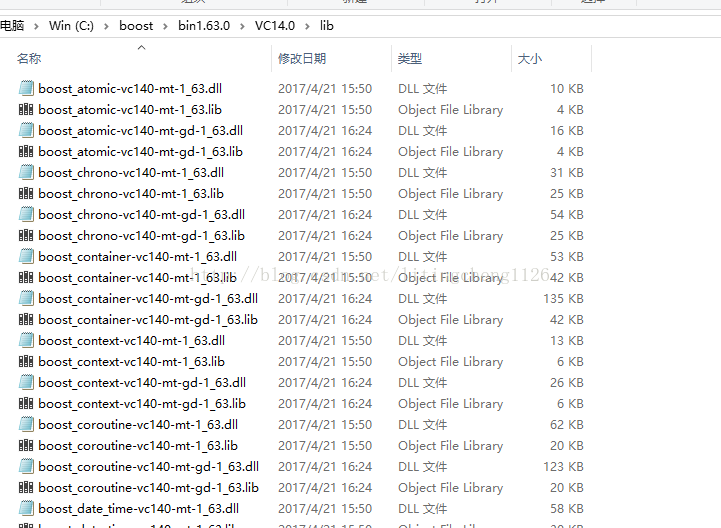The width and height of the screenshot is (721, 528).
Task: Click icon of boost_coroutine-vc140-mt-gd-1_63.dll
Action: pos(26,466)
